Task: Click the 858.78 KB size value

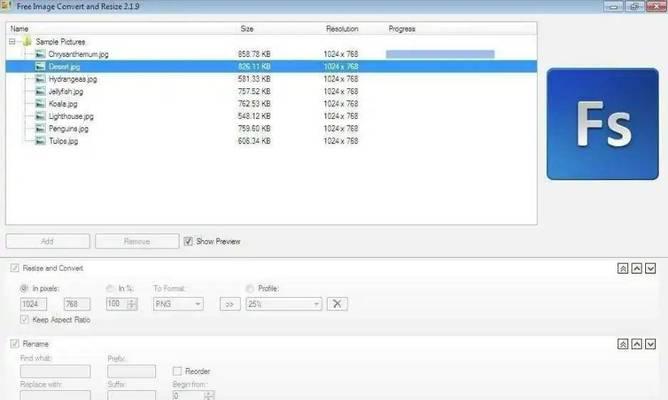Action: pos(254,54)
